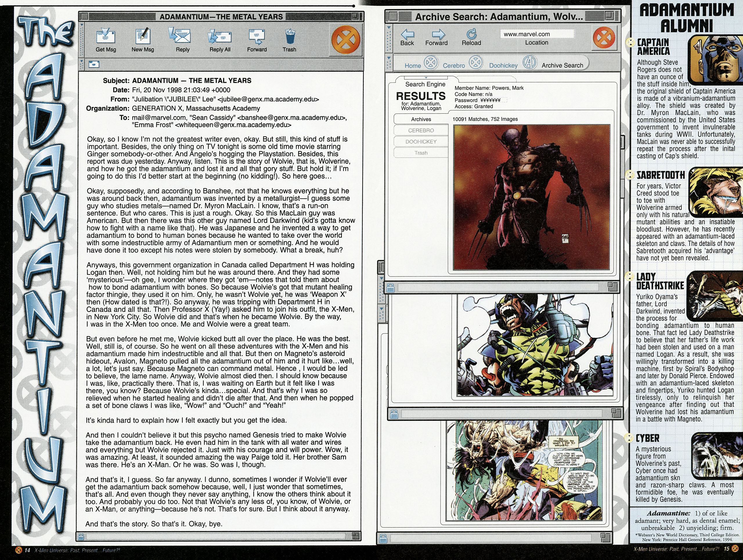743x560 pixels.
Task: Open the Doohickey tab
Action: [x=503, y=66]
